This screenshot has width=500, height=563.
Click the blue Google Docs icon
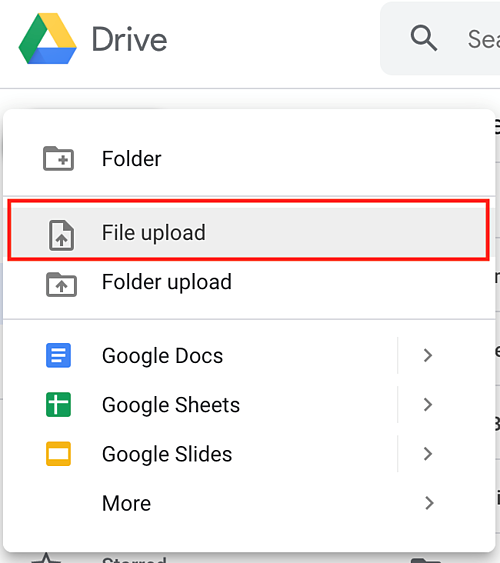coord(59,355)
